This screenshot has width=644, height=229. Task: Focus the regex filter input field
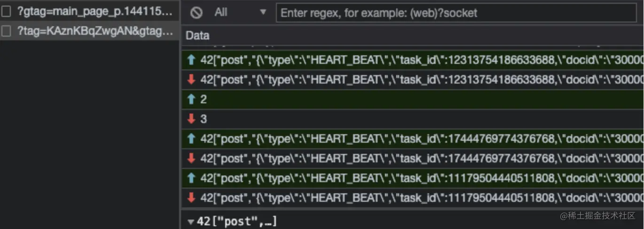456,13
